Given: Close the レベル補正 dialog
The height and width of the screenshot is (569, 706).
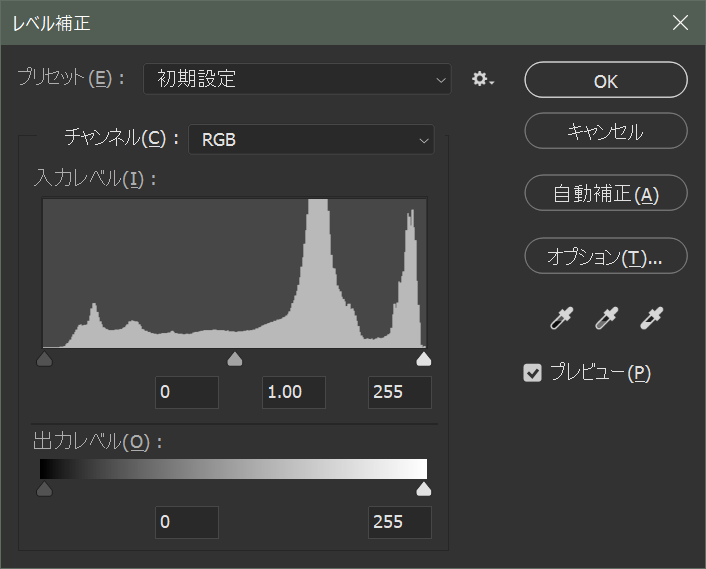Looking at the screenshot, I should [680, 23].
